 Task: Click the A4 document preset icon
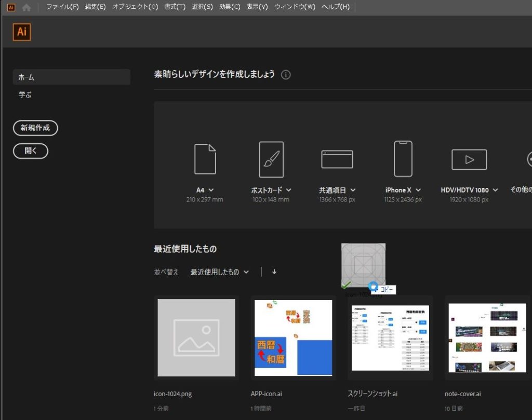205,159
